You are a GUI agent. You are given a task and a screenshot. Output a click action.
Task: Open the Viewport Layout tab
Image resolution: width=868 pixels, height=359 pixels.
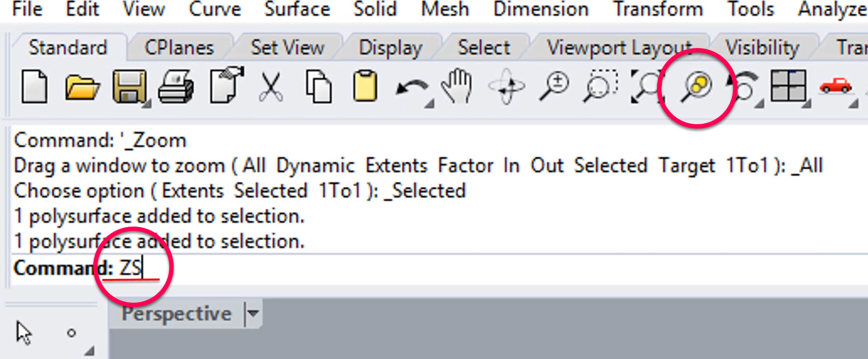click(619, 48)
